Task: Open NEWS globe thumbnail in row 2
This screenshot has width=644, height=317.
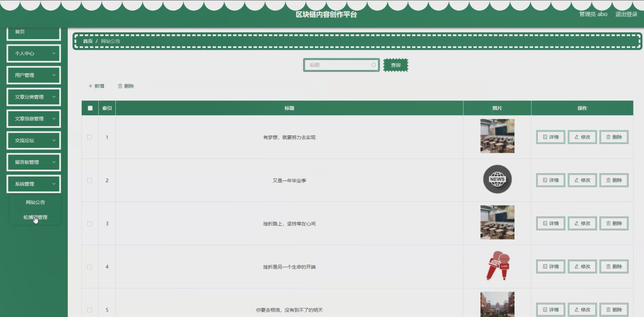Action: (x=497, y=179)
